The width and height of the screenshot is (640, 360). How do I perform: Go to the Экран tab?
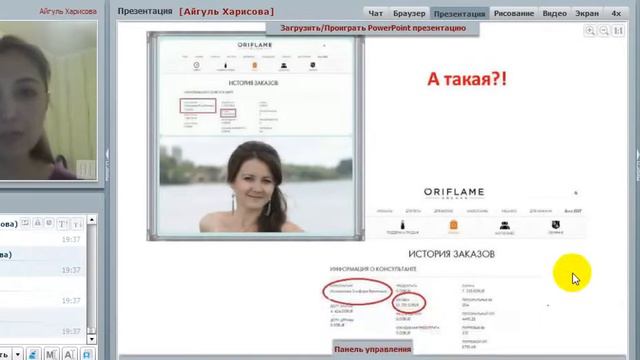point(587,13)
